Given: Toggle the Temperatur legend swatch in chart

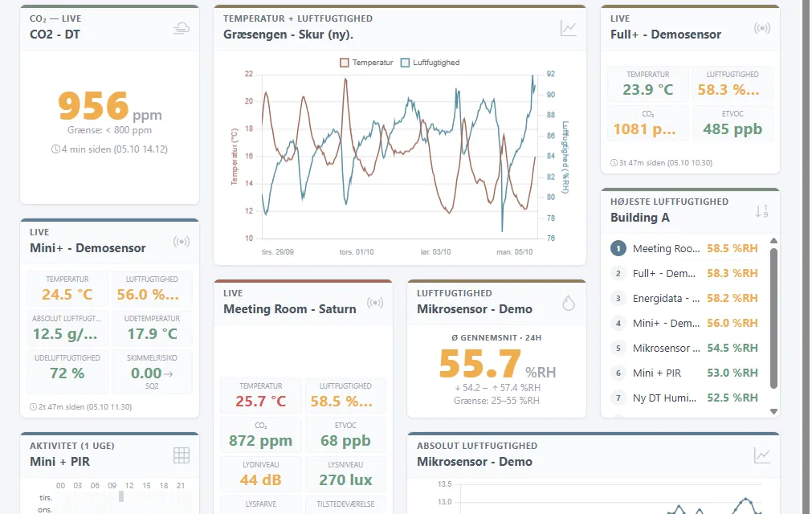Looking at the screenshot, I should pos(345,63).
